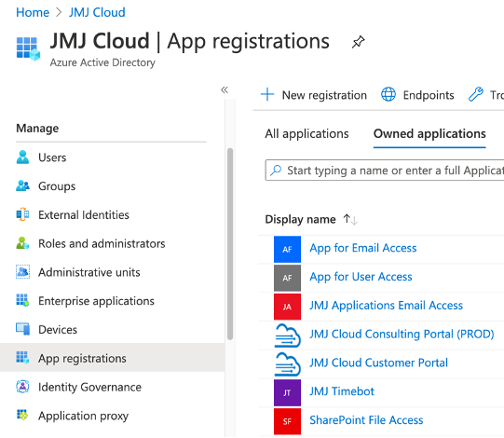Screen dimensions: 504x438
Task: Click the Users person icon
Action: pos(22,157)
